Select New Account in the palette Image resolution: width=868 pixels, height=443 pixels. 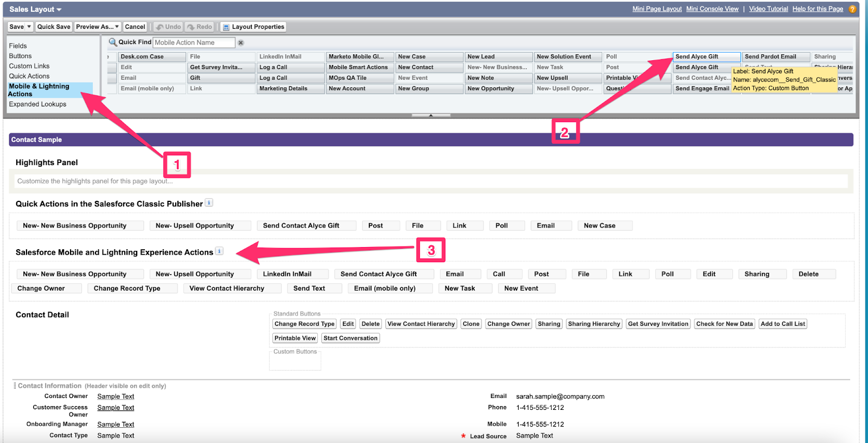[x=360, y=88]
